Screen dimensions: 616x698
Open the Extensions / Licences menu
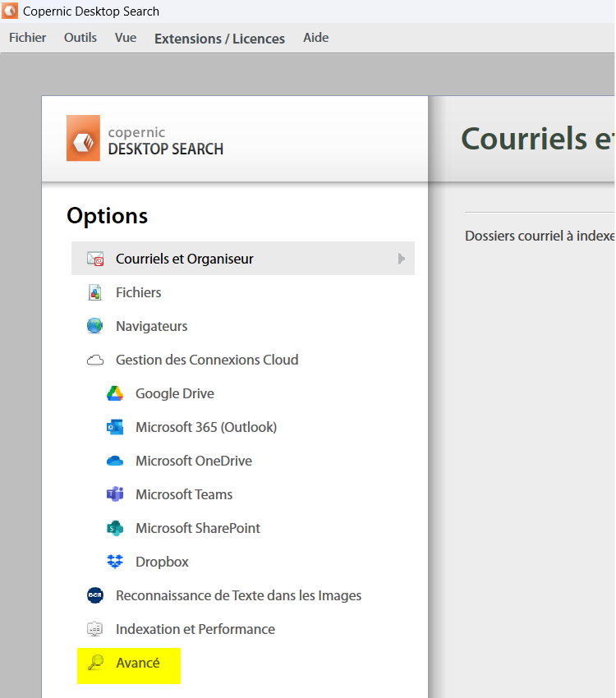(219, 39)
